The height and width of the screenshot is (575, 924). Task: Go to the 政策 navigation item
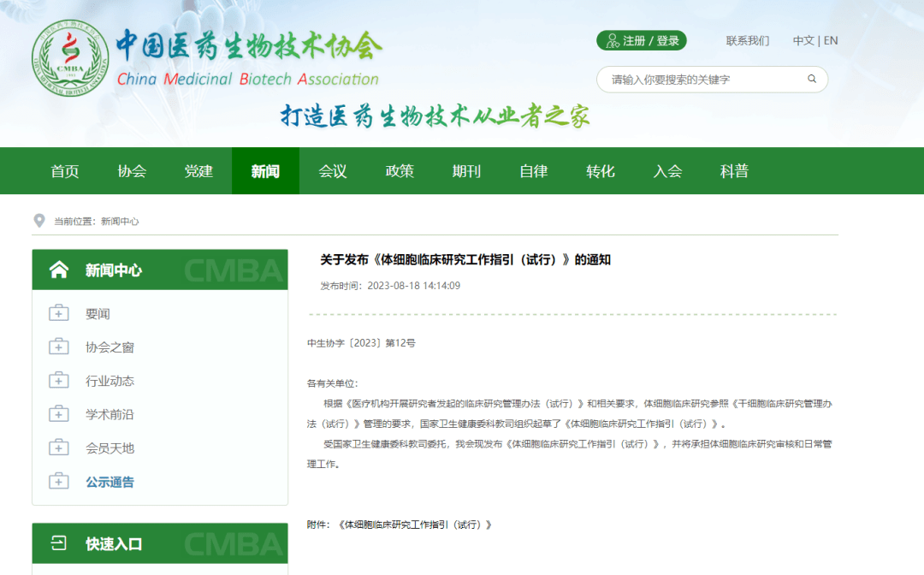pyautogui.click(x=400, y=171)
